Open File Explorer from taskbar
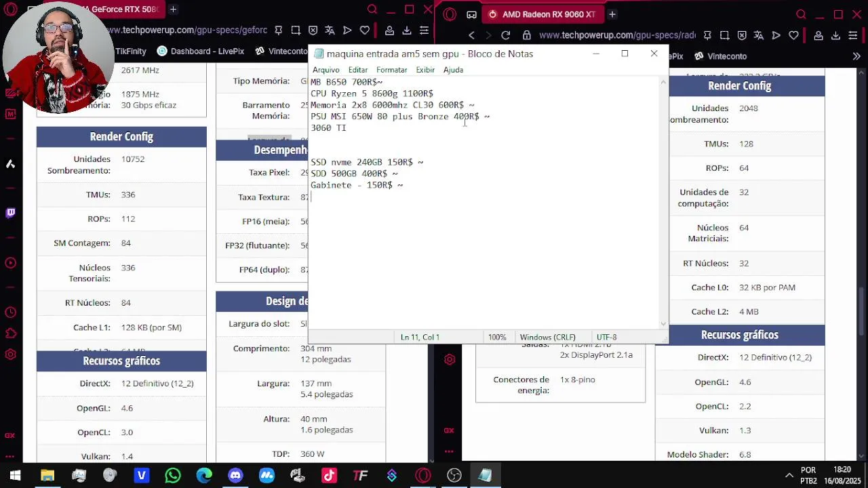 (47, 476)
